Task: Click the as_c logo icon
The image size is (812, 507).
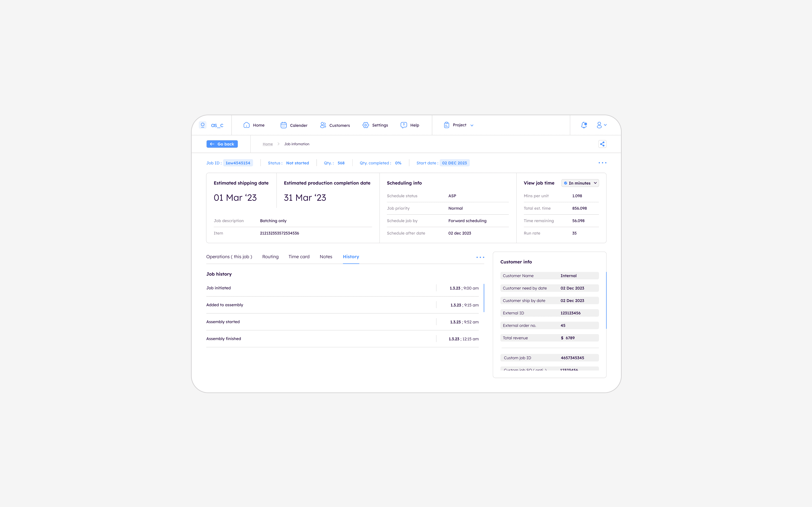Action: 202,125
